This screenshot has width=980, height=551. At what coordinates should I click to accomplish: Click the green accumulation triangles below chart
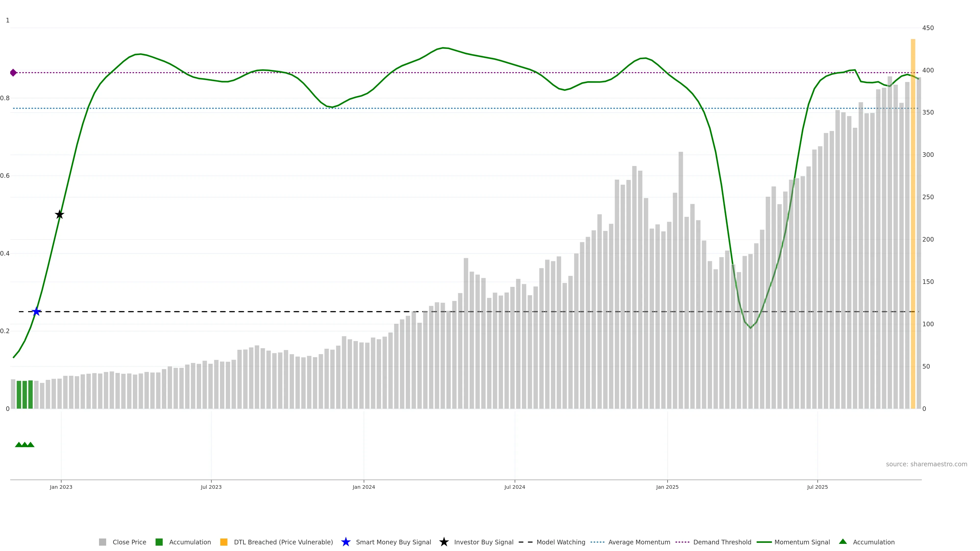point(25,445)
